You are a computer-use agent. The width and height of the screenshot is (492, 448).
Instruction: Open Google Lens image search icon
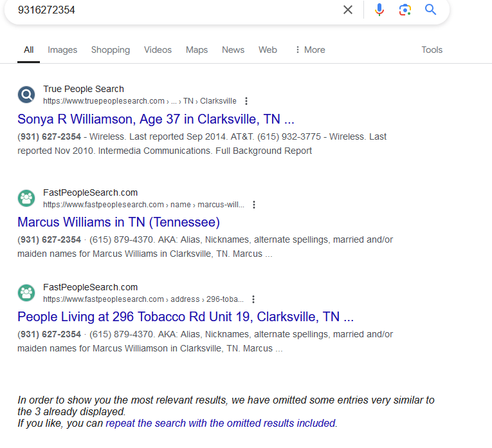coord(405,10)
